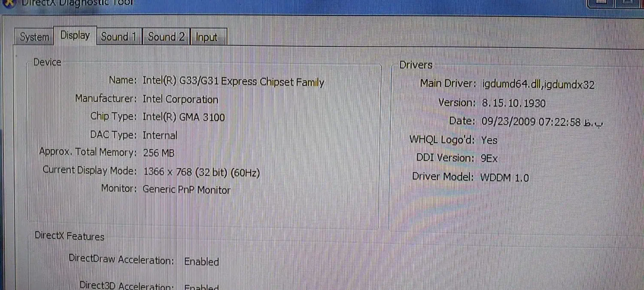Click the minimize button in title bar
Viewport: 644px width, 290px height.
click(x=601, y=2)
